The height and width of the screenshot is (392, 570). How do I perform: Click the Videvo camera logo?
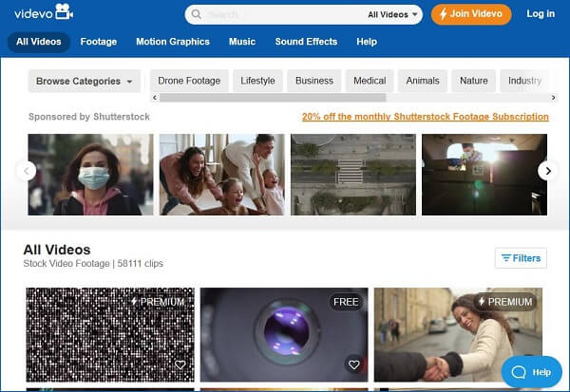[44, 12]
